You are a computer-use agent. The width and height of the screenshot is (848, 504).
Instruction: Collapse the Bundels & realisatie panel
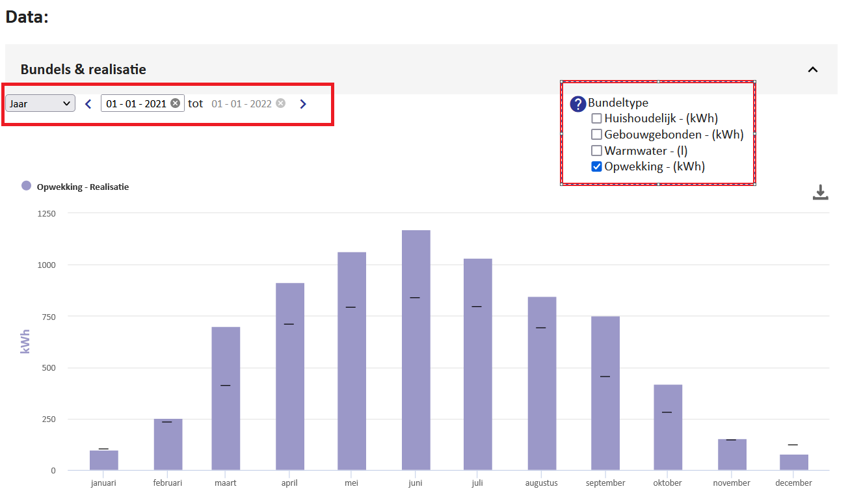coord(812,69)
